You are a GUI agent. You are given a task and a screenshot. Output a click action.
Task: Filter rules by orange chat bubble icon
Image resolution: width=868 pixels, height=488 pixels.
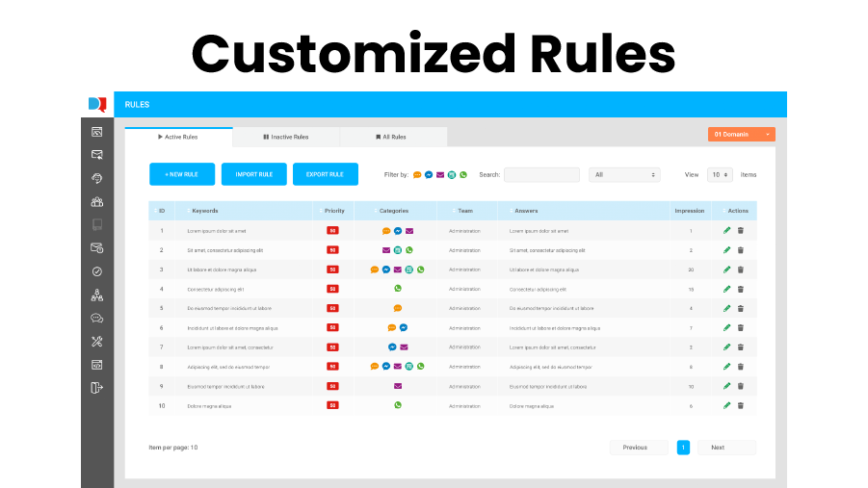click(417, 175)
